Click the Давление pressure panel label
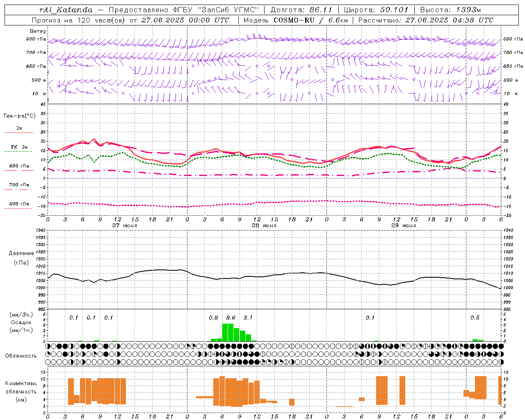Screen dimensions: 525x420 point(21,253)
